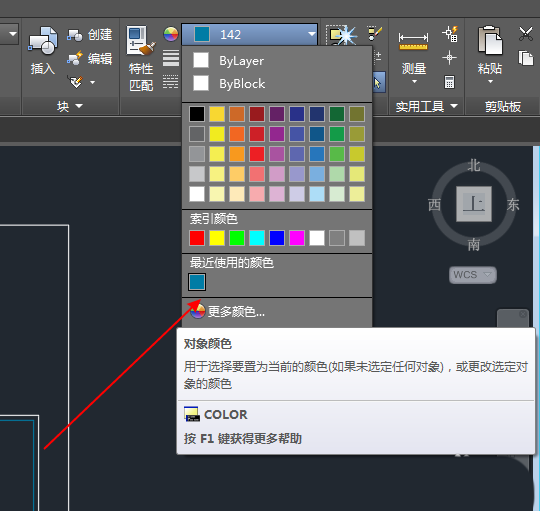
Task: Rotate view to South (南) on ViewCube
Action: coord(474,245)
